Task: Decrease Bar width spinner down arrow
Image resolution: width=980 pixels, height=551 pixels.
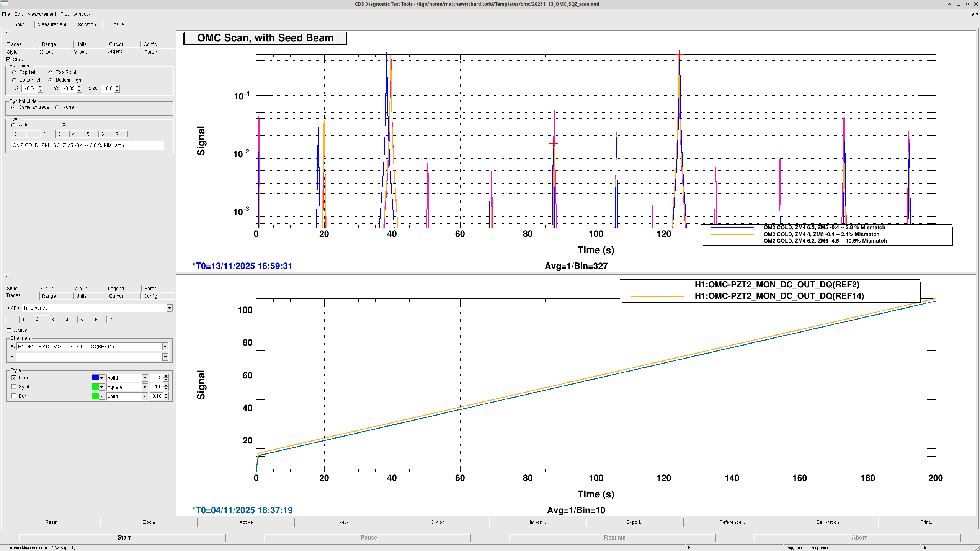Action: click(x=166, y=398)
